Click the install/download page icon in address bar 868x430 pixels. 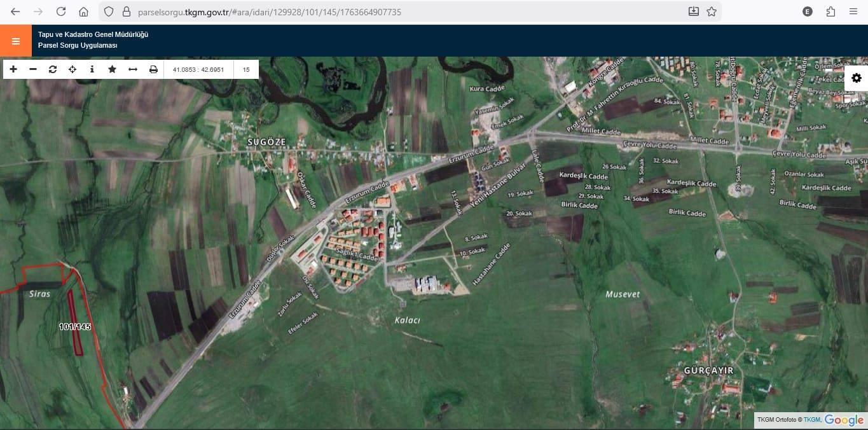click(x=694, y=11)
